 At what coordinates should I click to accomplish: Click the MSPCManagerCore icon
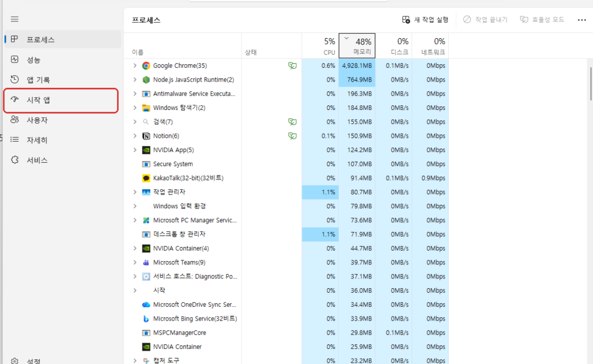click(x=146, y=333)
